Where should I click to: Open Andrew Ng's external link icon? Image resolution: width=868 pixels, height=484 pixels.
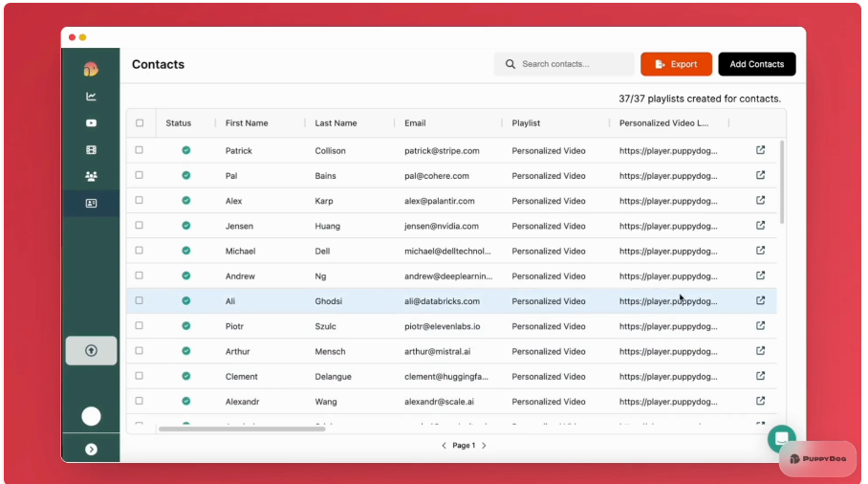(760, 275)
